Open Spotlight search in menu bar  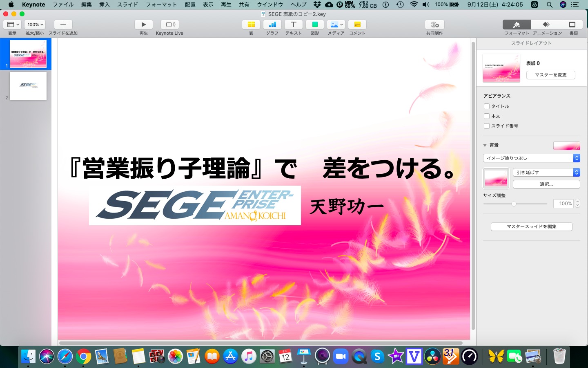click(x=550, y=4)
